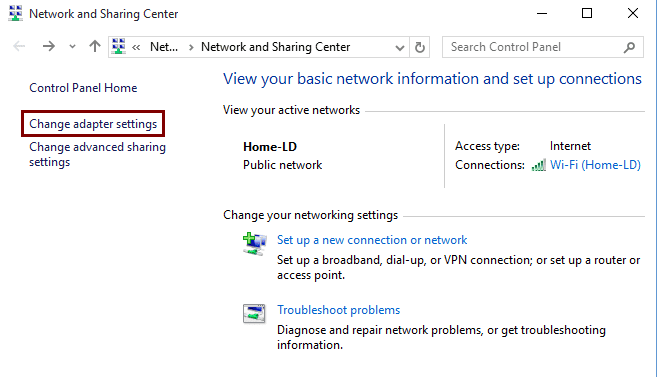Go back using the back arrow
Screen dimensions: 657x377
(x=19, y=46)
